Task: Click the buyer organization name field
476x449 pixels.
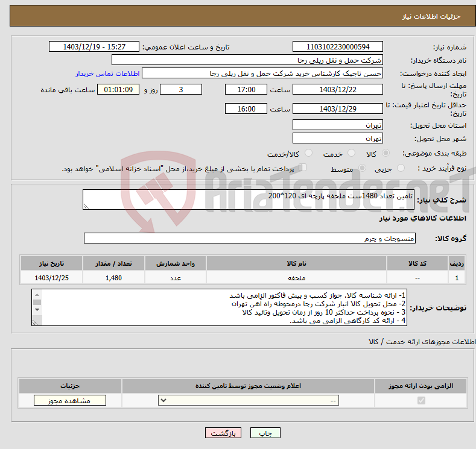Action: [247, 60]
